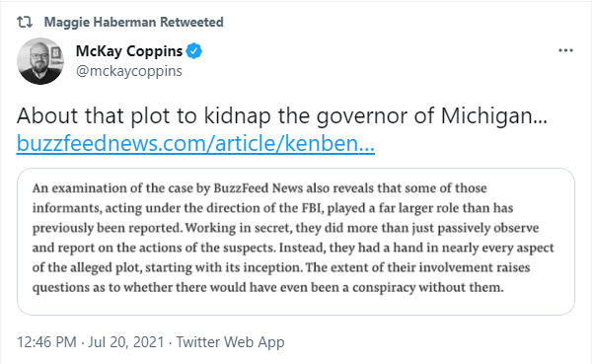Click the word Michigan in the tweet

click(493, 115)
